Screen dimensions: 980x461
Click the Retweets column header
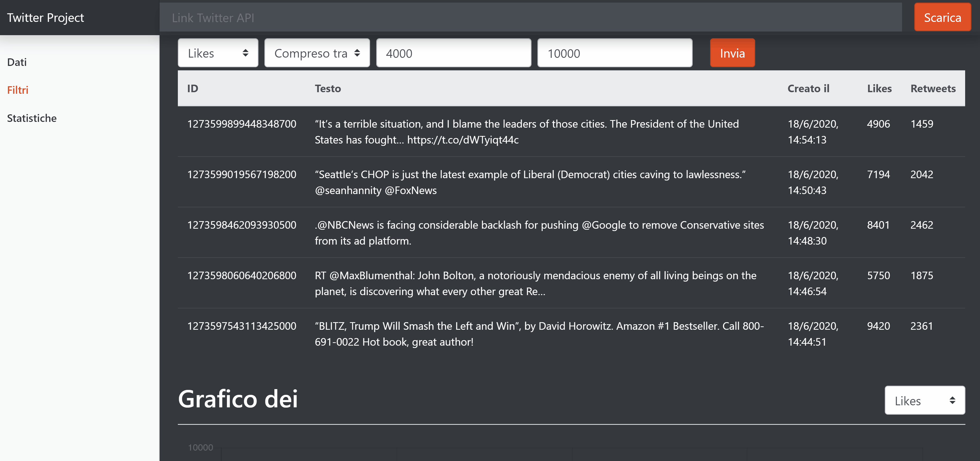(x=933, y=89)
